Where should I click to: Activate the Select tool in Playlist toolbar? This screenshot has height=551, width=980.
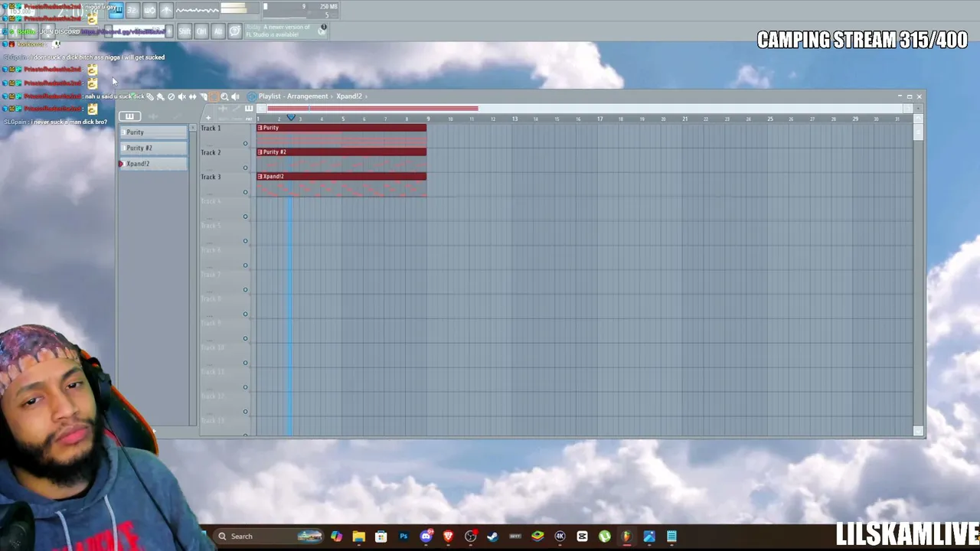point(214,96)
